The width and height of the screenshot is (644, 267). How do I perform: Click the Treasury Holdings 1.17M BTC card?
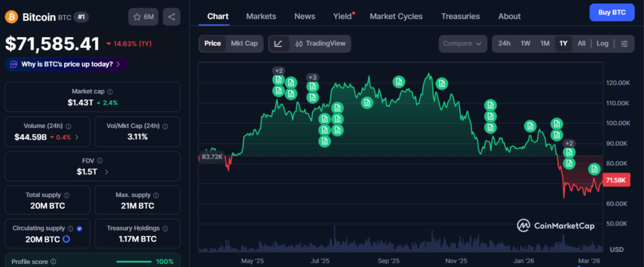click(138, 233)
